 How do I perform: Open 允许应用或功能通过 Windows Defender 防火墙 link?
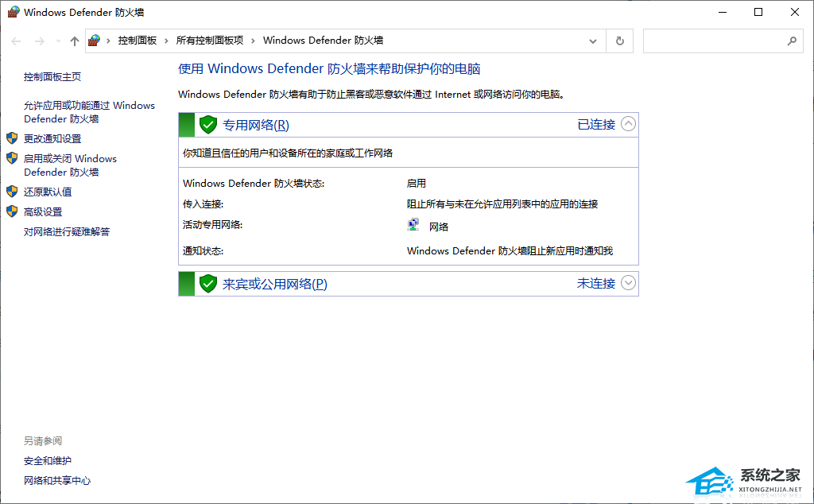[x=89, y=112]
